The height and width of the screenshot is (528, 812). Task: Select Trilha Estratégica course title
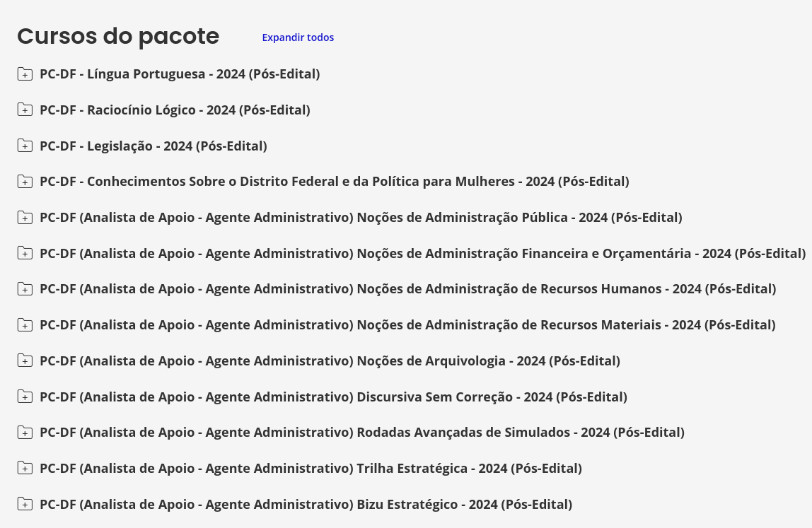point(311,469)
